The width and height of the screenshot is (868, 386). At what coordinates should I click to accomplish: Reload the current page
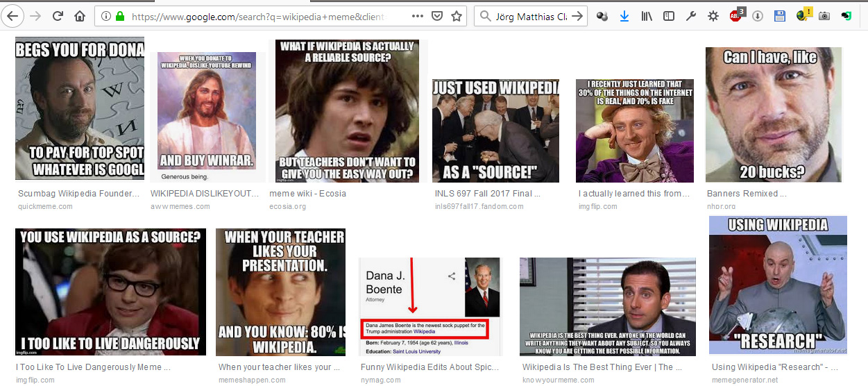click(x=58, y=16)
